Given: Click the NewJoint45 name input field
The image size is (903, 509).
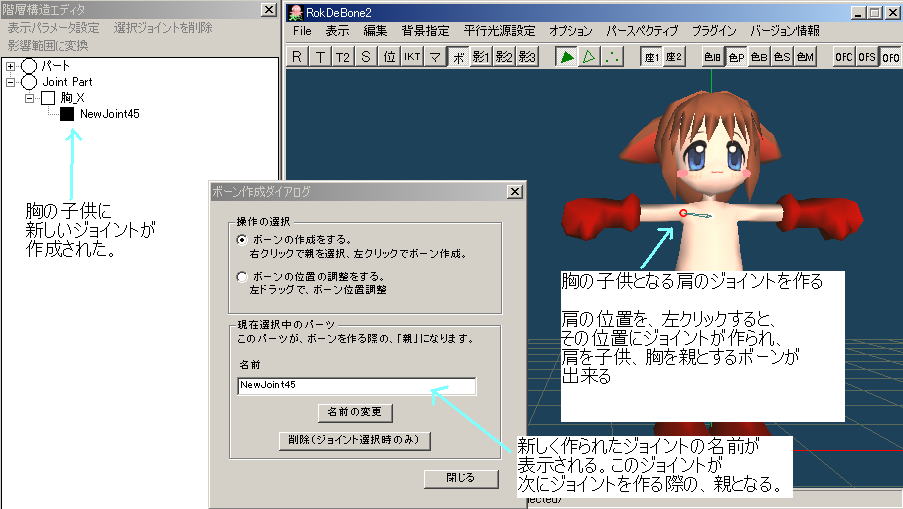Looking at the screenshot, I should point(356,385).
